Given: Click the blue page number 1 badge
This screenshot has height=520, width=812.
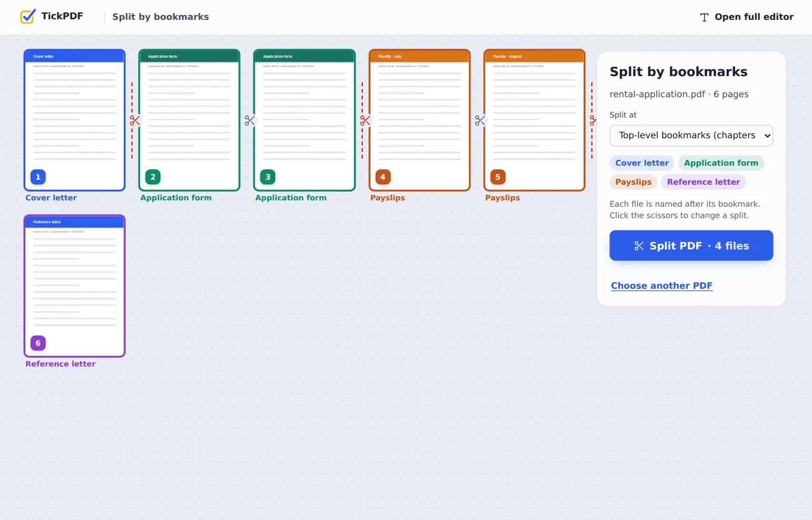Looking at the screenshot, I should click(x=38, y=177).
